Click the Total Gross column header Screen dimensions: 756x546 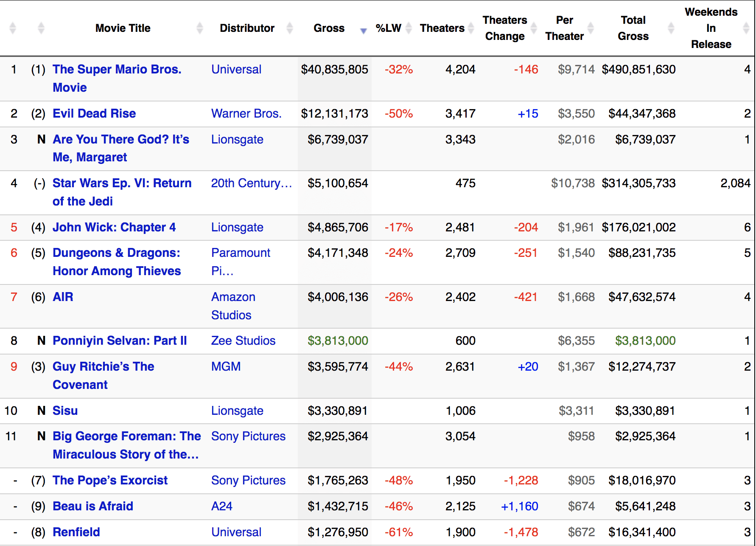click(x=633, y=28)
